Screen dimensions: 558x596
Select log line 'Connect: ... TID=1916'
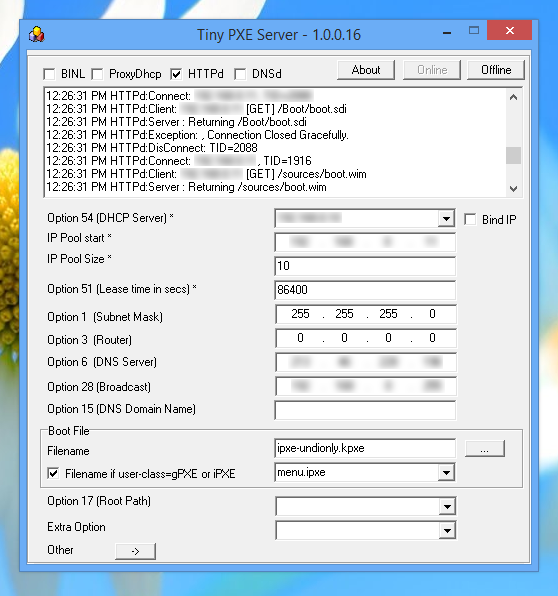[179, 161]
